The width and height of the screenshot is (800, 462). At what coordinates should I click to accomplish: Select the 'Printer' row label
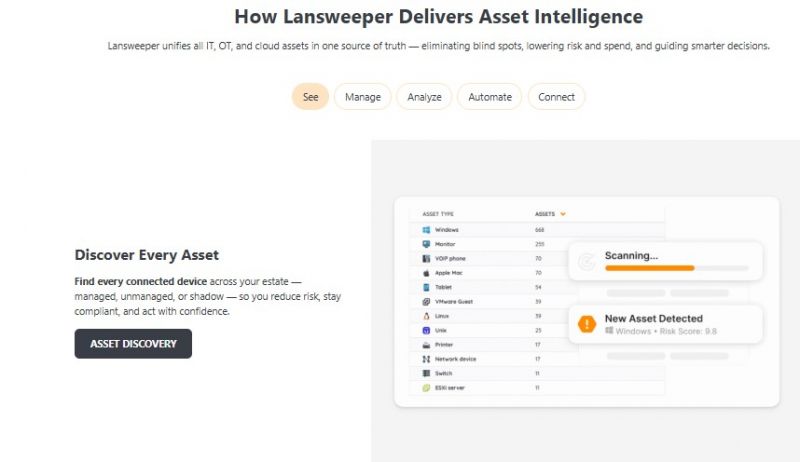(x=444, y=345)
